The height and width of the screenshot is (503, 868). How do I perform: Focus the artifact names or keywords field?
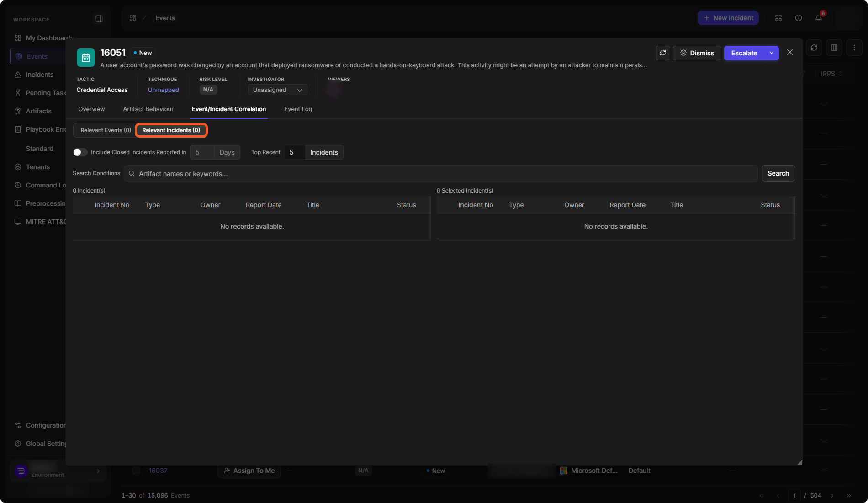441,174
